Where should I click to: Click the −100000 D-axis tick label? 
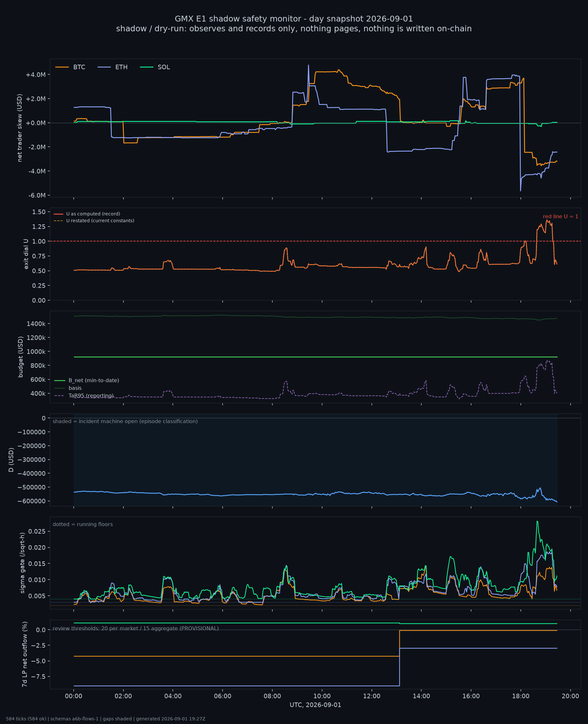pos(32,432)
